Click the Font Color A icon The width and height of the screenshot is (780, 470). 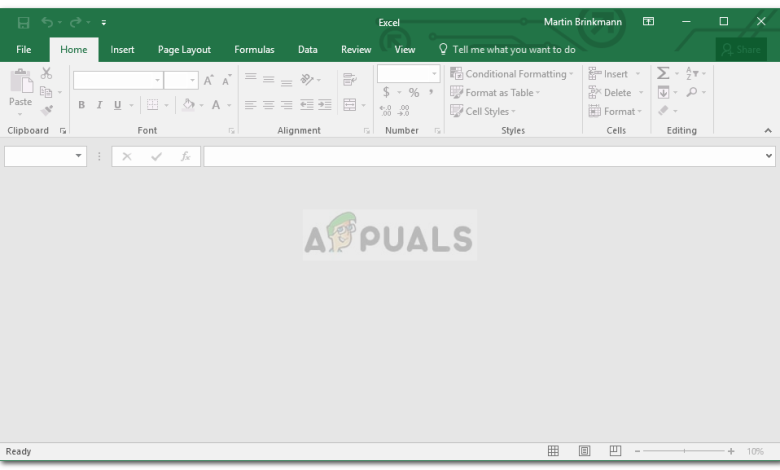pos(216,104)
